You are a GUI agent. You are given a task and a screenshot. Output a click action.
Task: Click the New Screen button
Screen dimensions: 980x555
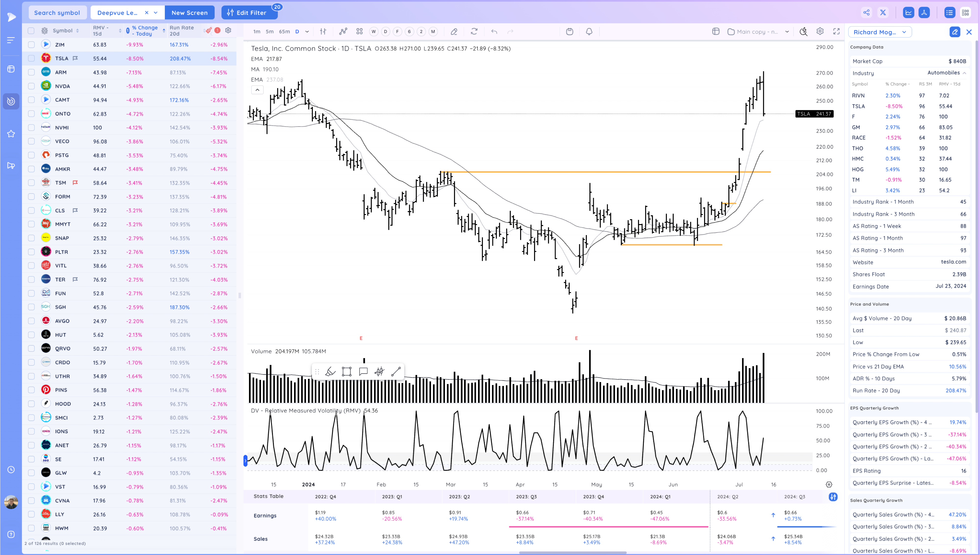tap(189, 12)
